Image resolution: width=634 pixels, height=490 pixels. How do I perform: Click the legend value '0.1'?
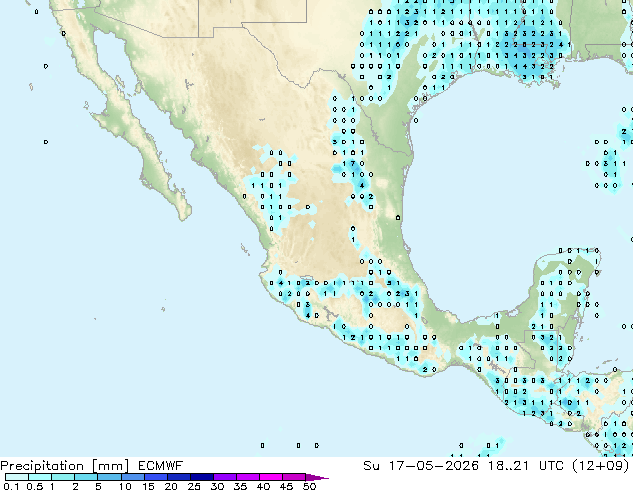coord(11,486)
